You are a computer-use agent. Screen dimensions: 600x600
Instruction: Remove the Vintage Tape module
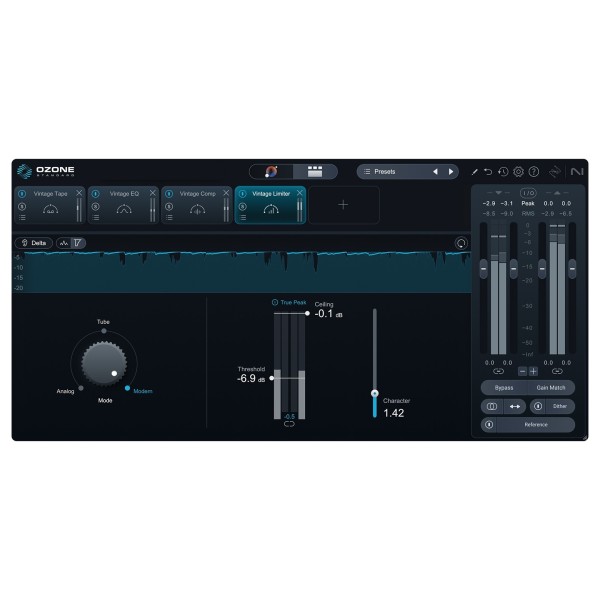(x=79, y=193)
